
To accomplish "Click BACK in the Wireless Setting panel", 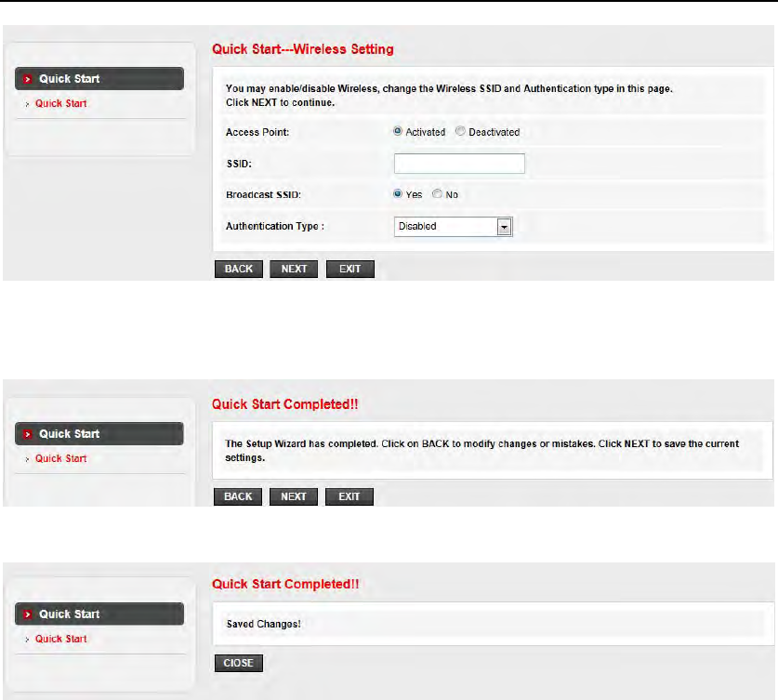I will 239,269.
